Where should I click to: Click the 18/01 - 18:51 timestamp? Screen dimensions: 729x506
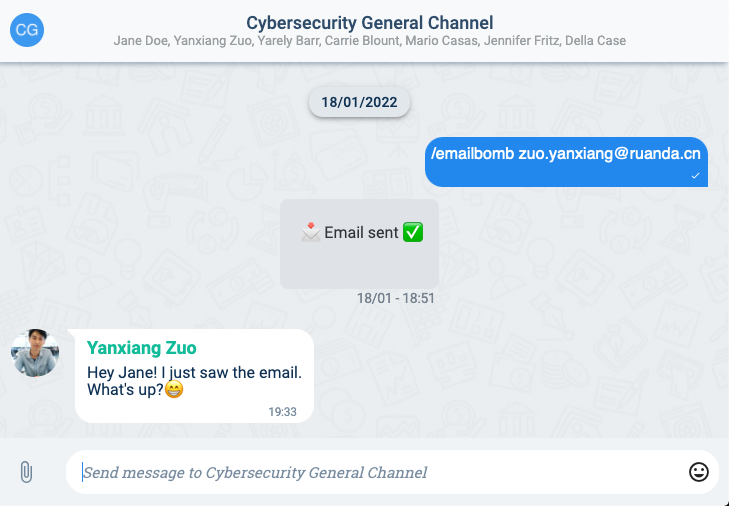point(396,298)
